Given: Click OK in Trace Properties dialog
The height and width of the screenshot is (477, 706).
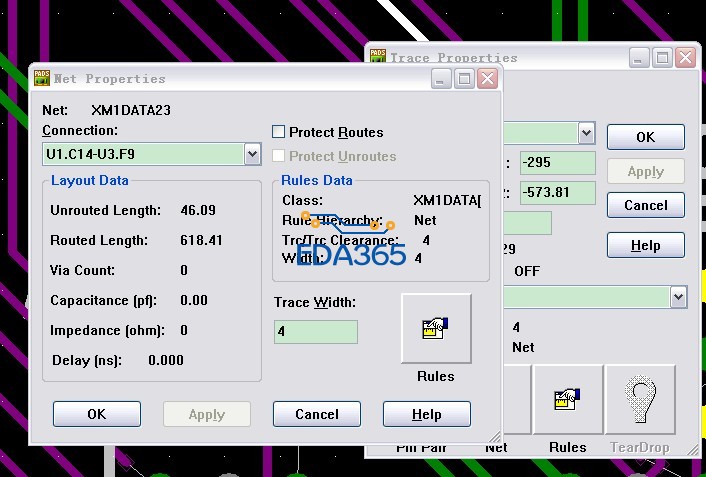Looking at the screenshot, I should pos(646,137).
